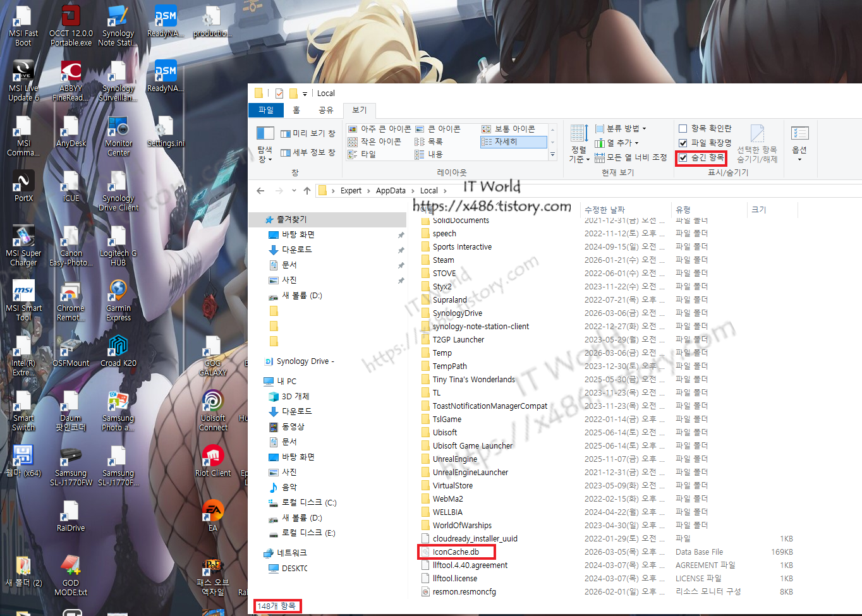Click the sort by (정렬 기준) icon

pyautogui.click(x=579, y=144)
